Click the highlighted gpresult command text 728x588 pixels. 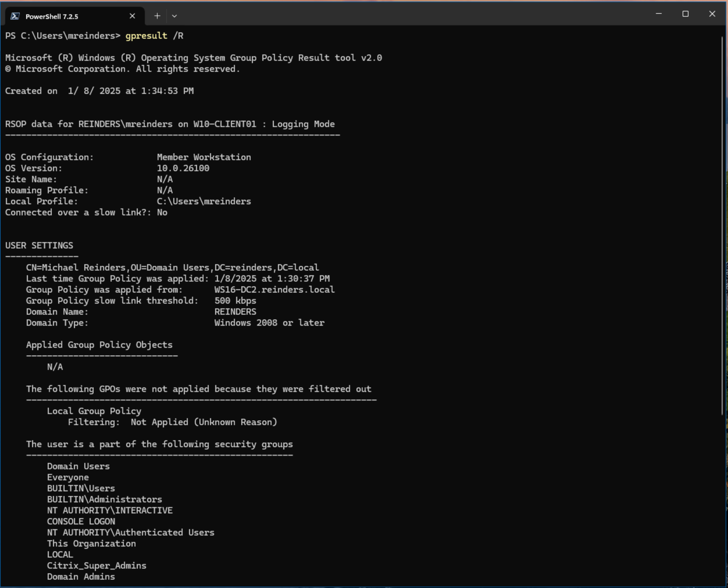[x=146, y=36]
